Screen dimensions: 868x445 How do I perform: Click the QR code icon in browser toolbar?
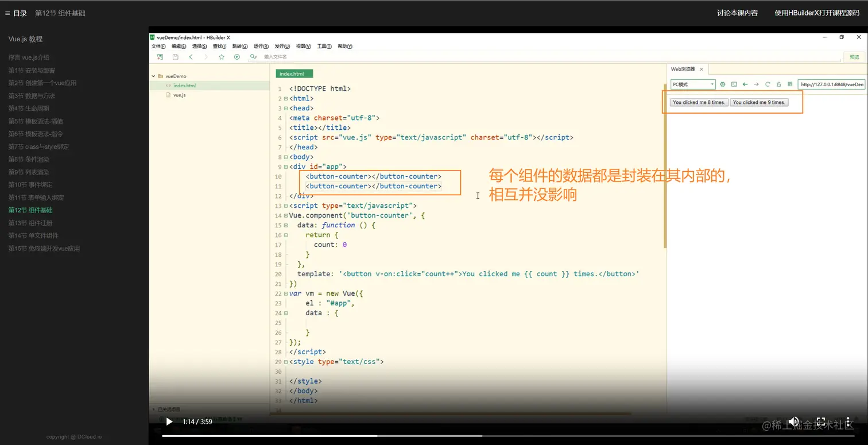coord(790,84)
